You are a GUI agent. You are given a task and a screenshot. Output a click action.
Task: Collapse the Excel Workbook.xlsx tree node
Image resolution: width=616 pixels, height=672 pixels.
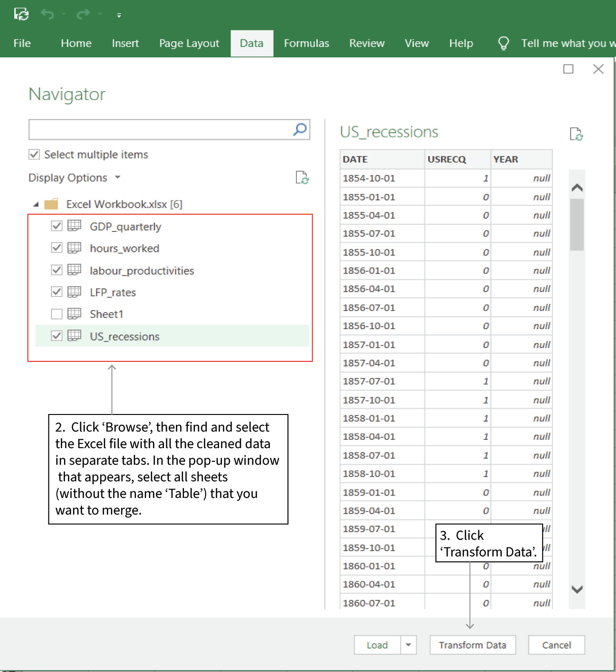tap(35, 204)
